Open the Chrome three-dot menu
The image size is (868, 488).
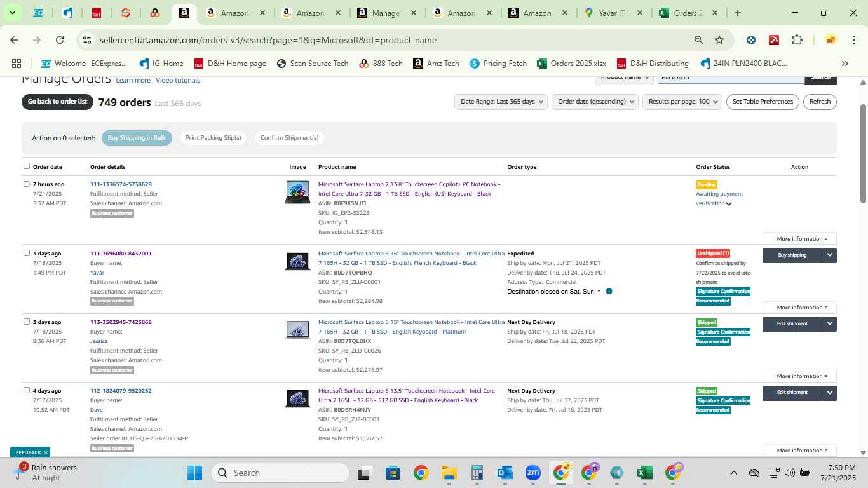853,40
